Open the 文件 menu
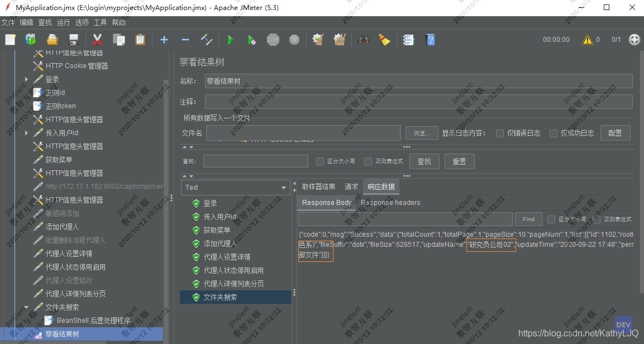 8,22
